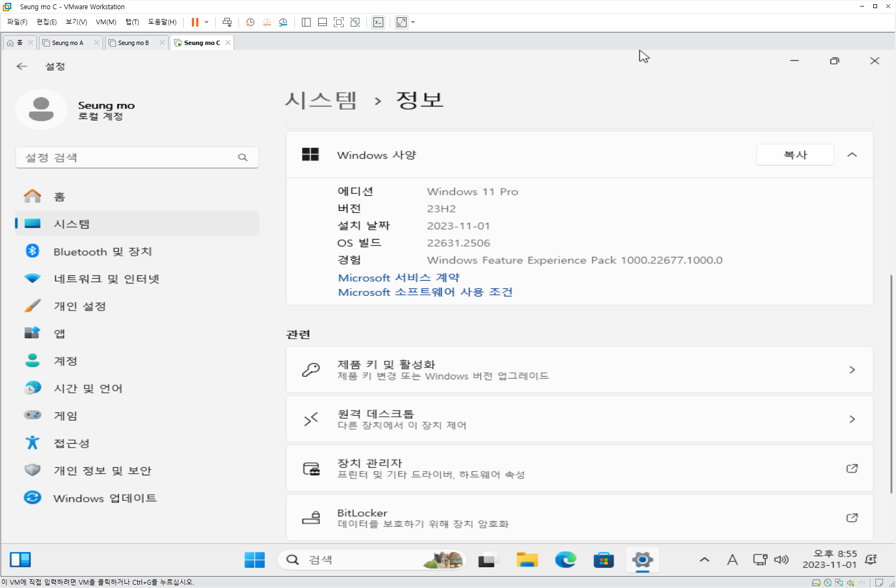Open the power options dropdown arrow next to pause

click(x=207, y=22)
